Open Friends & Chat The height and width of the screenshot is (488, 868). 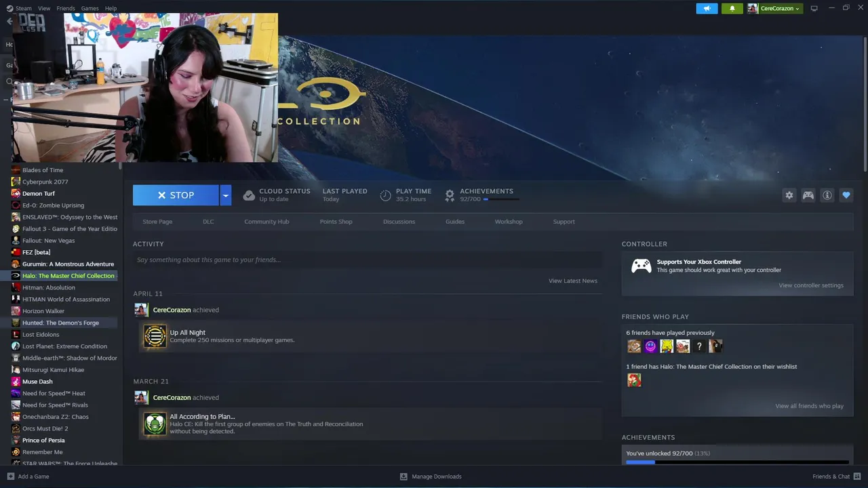pos(836,476)
